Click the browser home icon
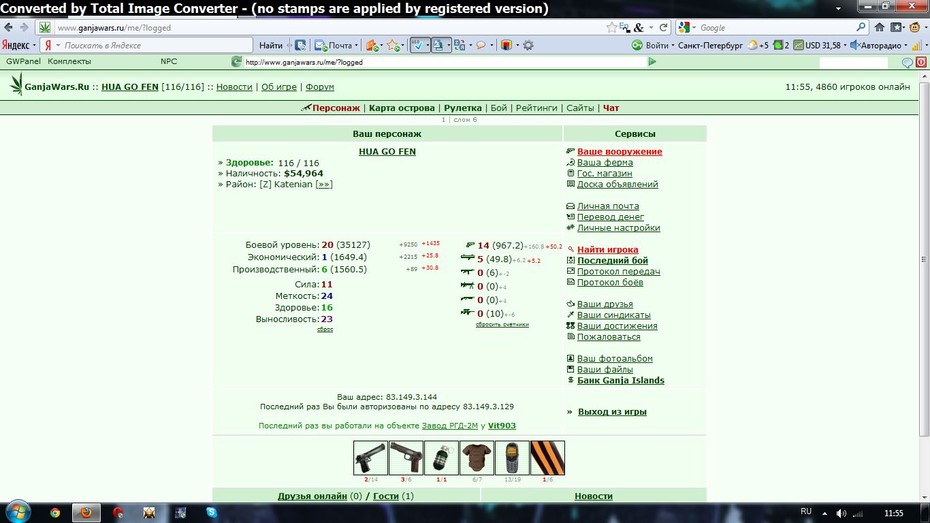Image resolution: width=930 pixels, height=523 pixels. point(880,27)
